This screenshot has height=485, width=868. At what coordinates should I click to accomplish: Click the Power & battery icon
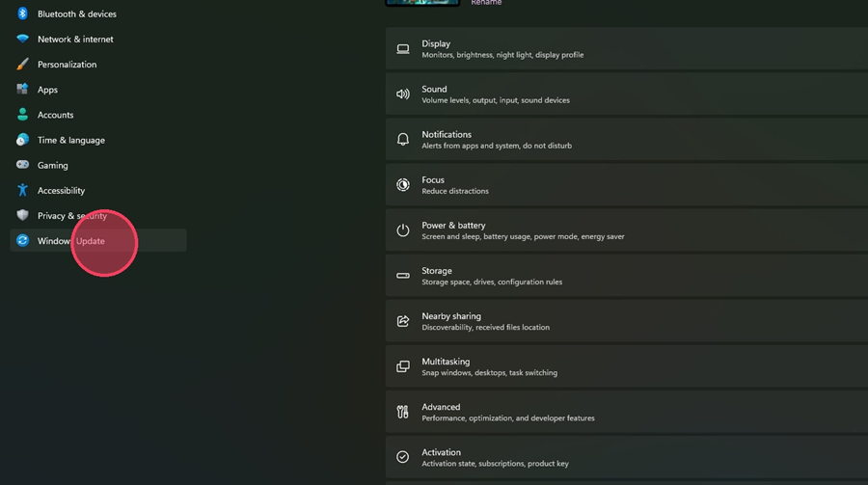(x=403, y=230)
